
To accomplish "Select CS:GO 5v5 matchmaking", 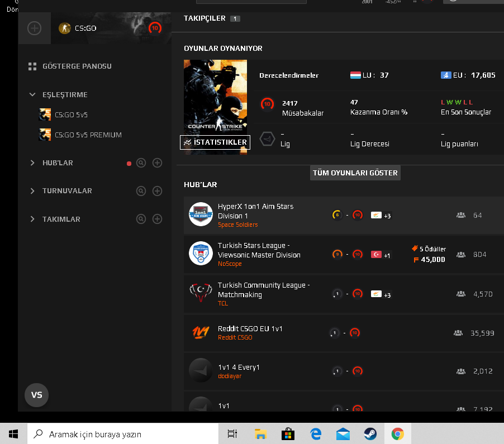I will coord(63,114).
